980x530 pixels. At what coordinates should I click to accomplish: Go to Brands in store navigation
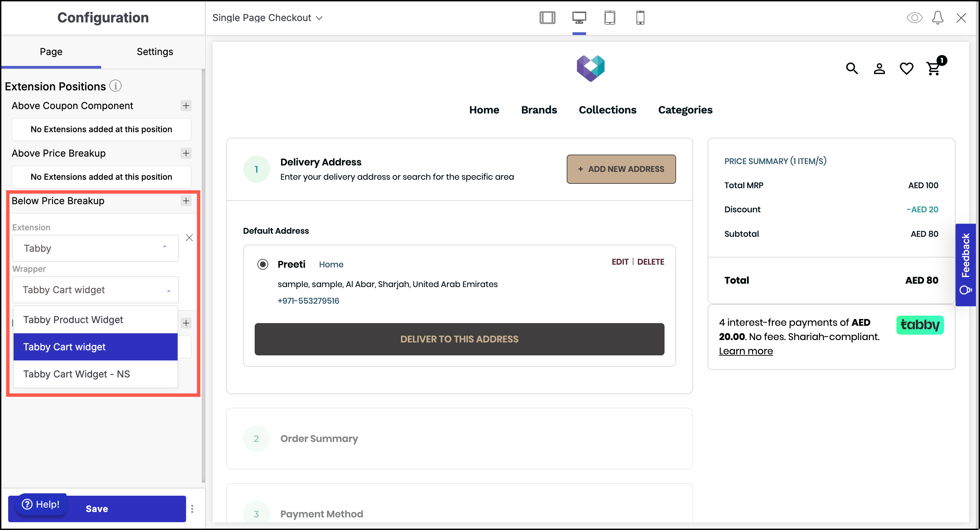539,110
